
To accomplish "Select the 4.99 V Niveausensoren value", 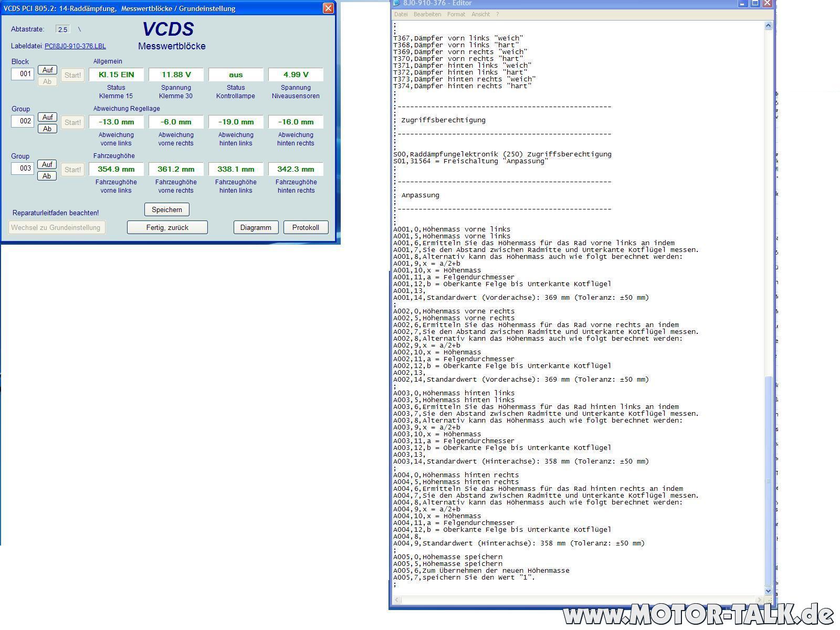I will (x=296, y=75).
